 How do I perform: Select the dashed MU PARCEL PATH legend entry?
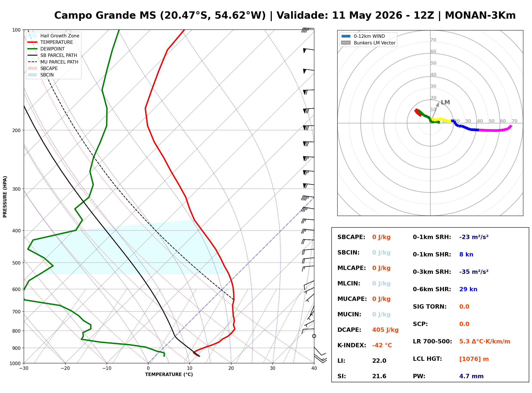[53, 62]
